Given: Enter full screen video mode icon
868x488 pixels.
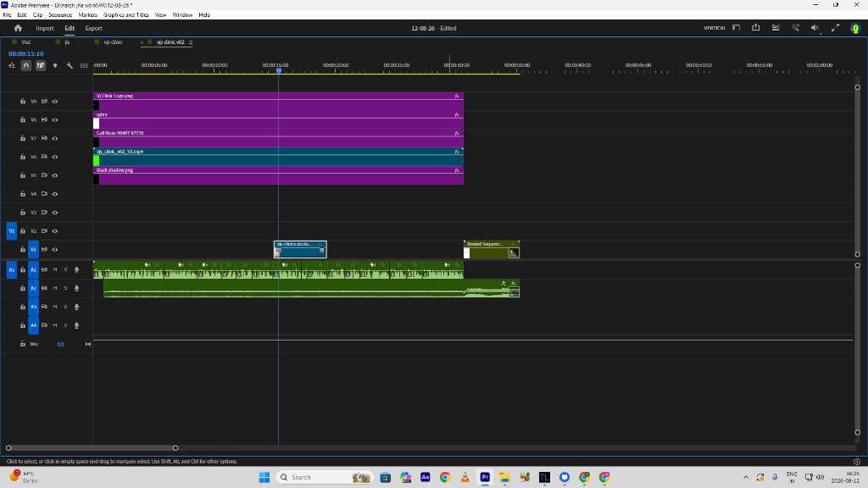Looking at the screenshot, I should 835,28.
